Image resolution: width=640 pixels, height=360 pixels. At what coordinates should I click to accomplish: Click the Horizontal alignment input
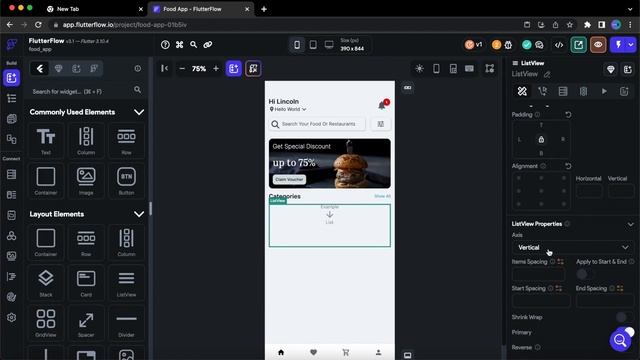pyautogui.click(x=589, y=191)
